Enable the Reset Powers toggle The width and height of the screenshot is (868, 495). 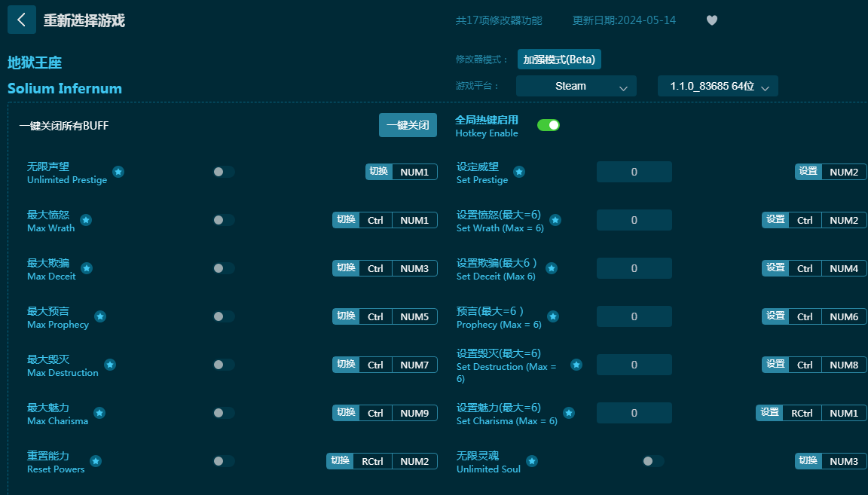pyautogui.click(x=224, y=460)
